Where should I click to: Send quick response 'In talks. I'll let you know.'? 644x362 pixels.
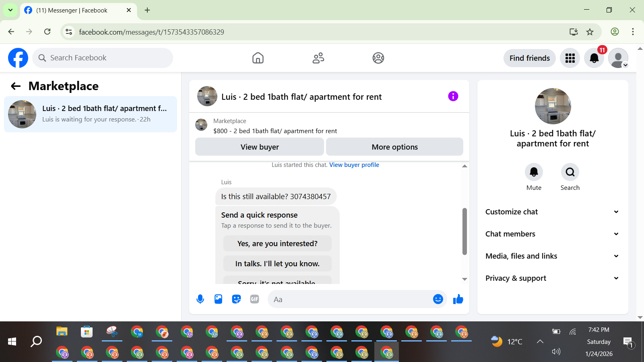pyautogui.click(x=277, y=264)
